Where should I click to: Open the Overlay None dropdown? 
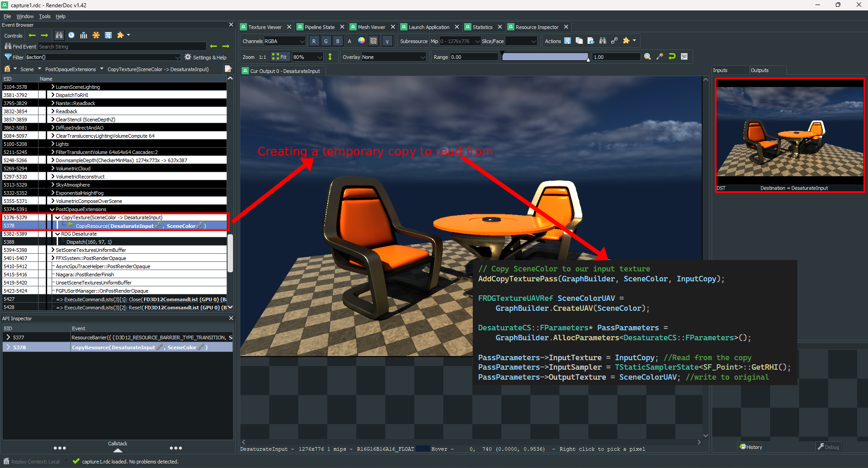point(393,57)
